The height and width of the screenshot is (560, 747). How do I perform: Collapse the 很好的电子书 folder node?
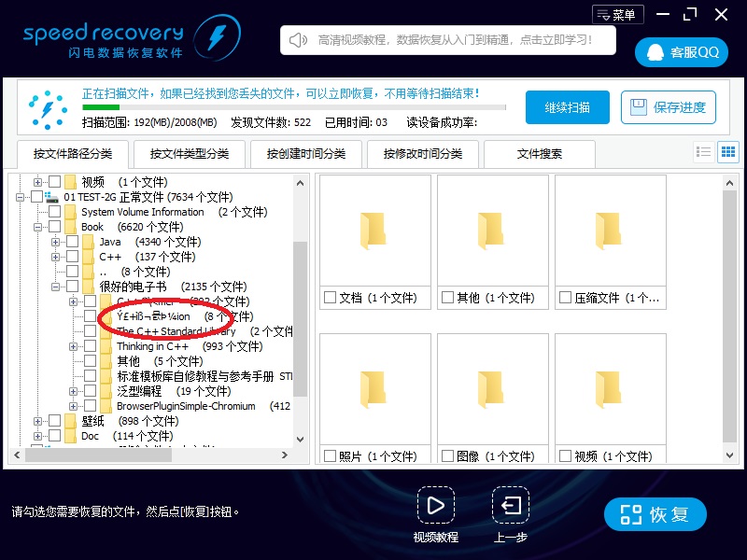click(56, 287)
